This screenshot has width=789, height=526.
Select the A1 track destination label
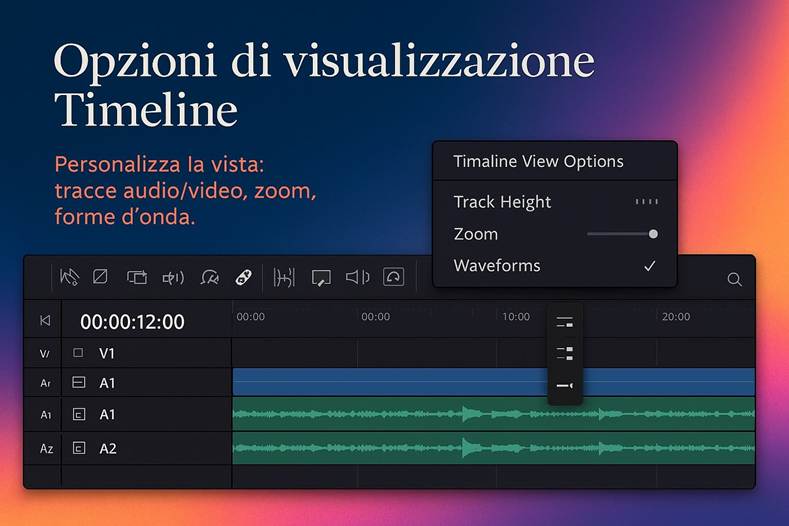46,415
